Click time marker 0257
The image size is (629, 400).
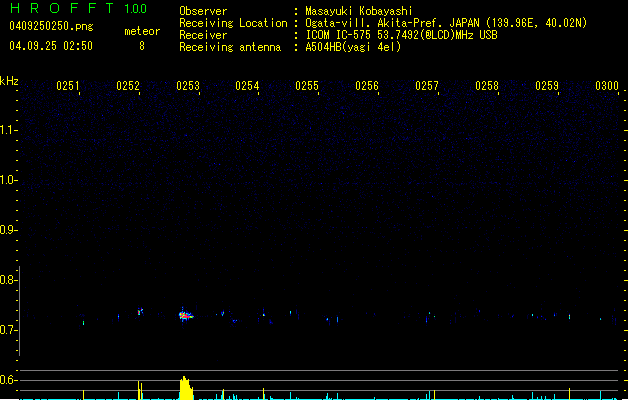point(427,86)
